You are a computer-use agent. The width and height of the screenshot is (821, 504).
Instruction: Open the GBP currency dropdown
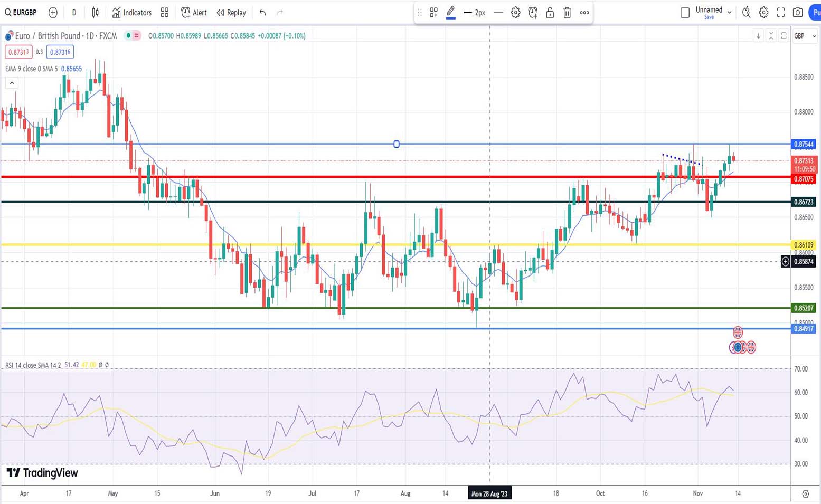click(x=805, y=36)
